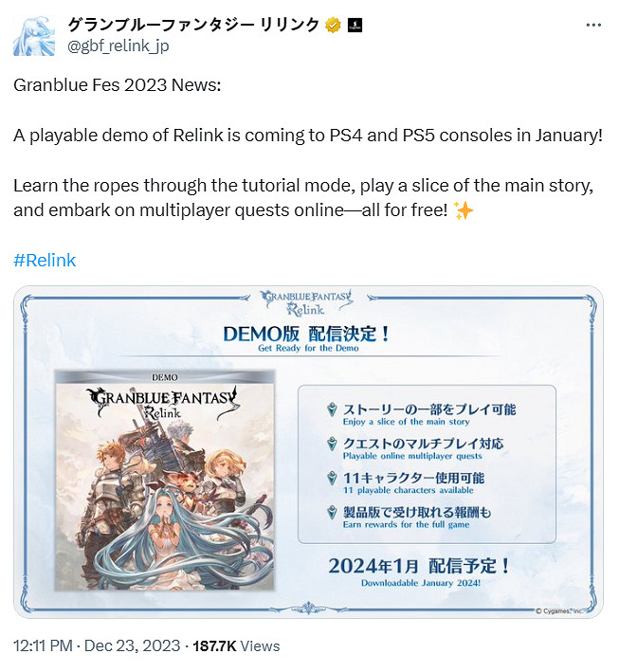Click the Cygames copyright notice in banner
The height and width of the screenshot is (672, 619).
click(559, 611)
